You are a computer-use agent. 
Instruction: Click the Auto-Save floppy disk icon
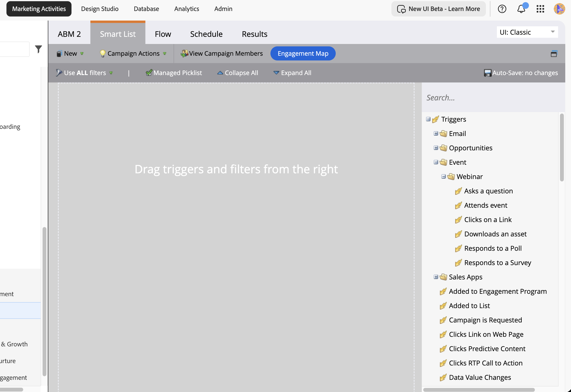coord(487,73)
